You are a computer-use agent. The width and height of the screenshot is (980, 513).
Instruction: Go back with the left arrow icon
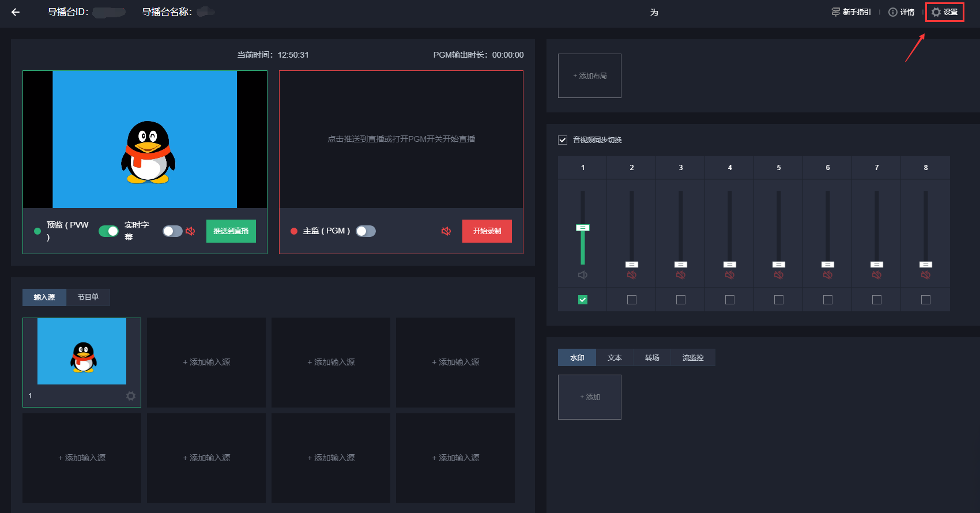(16, 12)
